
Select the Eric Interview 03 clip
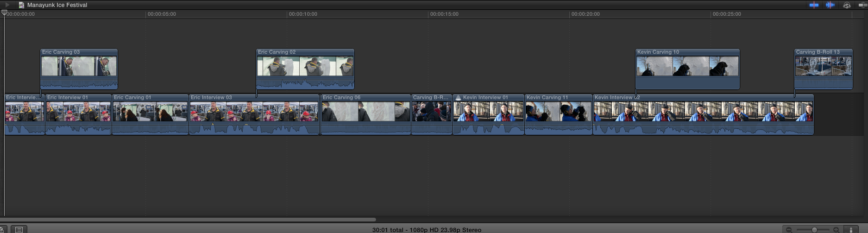tap(254, 114)
